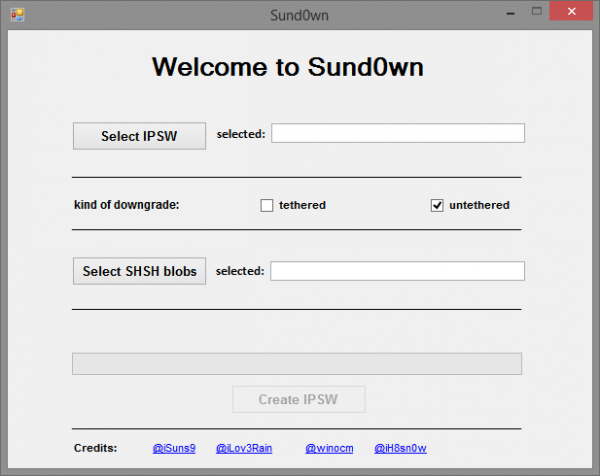Open the @iH8sn0w credit link
The width and height of the screenshot is (600, 476).
point(400,448)
